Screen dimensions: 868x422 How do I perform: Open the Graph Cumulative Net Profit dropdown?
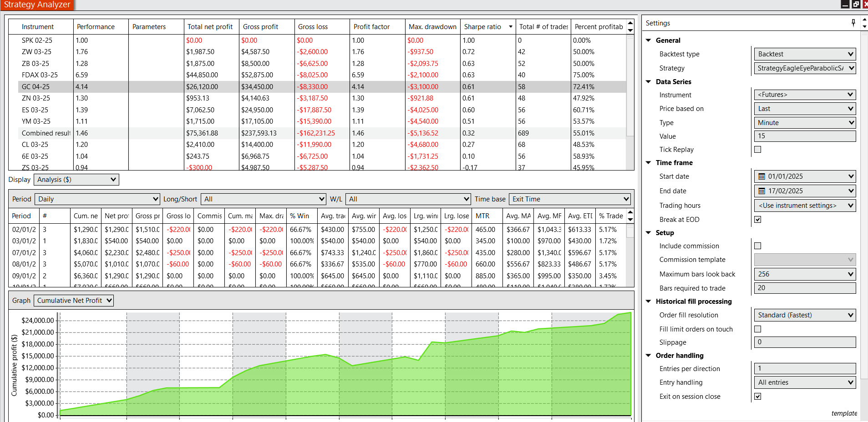[x=74, y=301]
